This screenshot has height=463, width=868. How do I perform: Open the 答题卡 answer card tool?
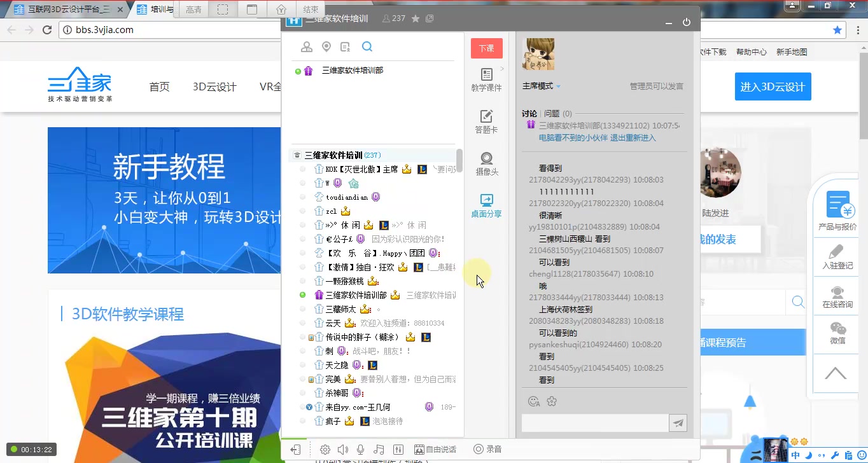point(486,121)
